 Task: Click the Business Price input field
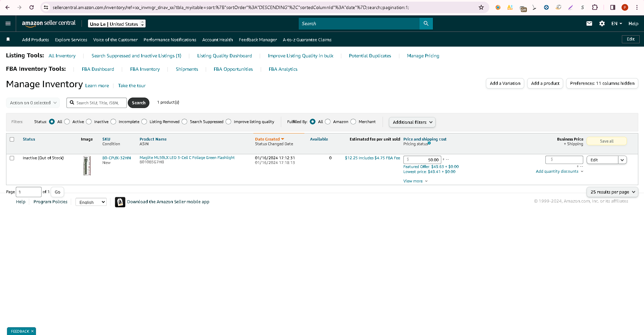point(564,160)
